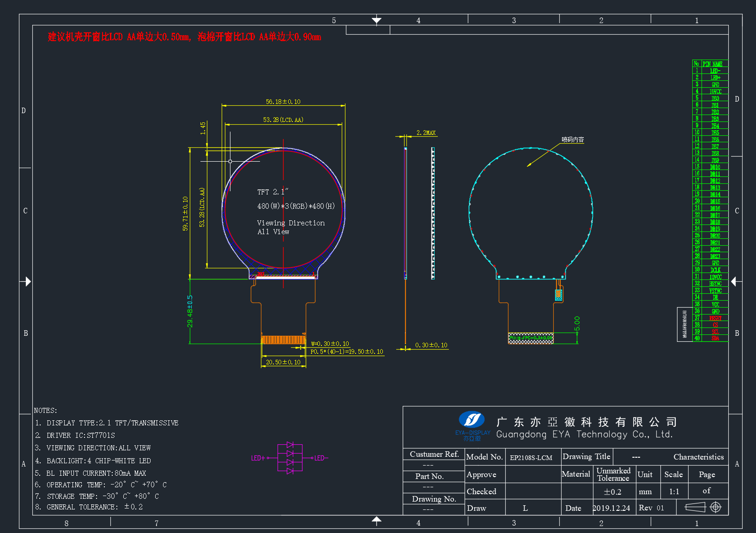Select the DCLK pin row
The image size is (756, 533).
(710, 270)
